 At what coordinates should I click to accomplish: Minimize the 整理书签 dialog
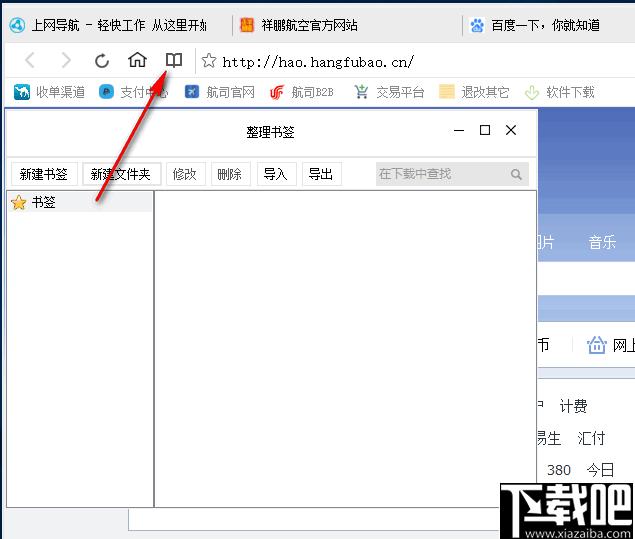pyautogui.click(x=459, y=130)
